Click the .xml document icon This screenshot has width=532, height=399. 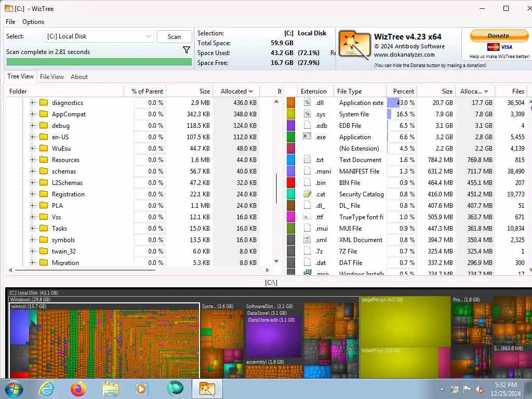pyautogui.click(x=307, y=240)
